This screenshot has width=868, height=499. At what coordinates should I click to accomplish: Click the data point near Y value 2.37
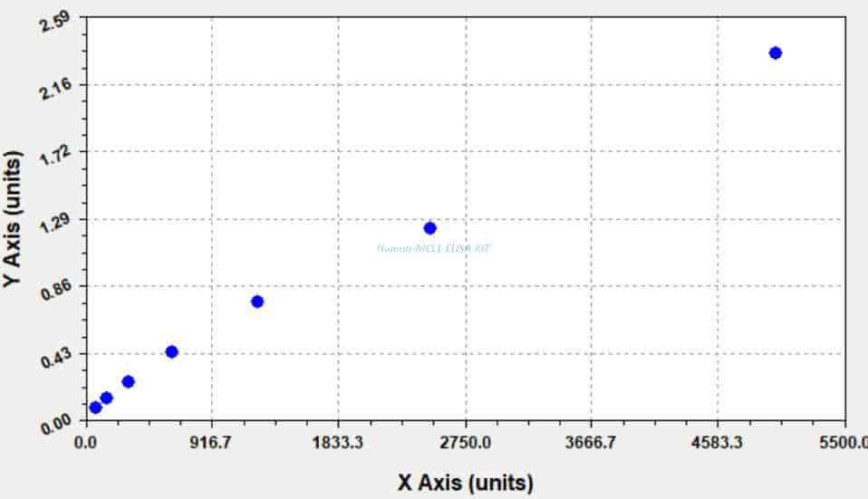point(775,53)
